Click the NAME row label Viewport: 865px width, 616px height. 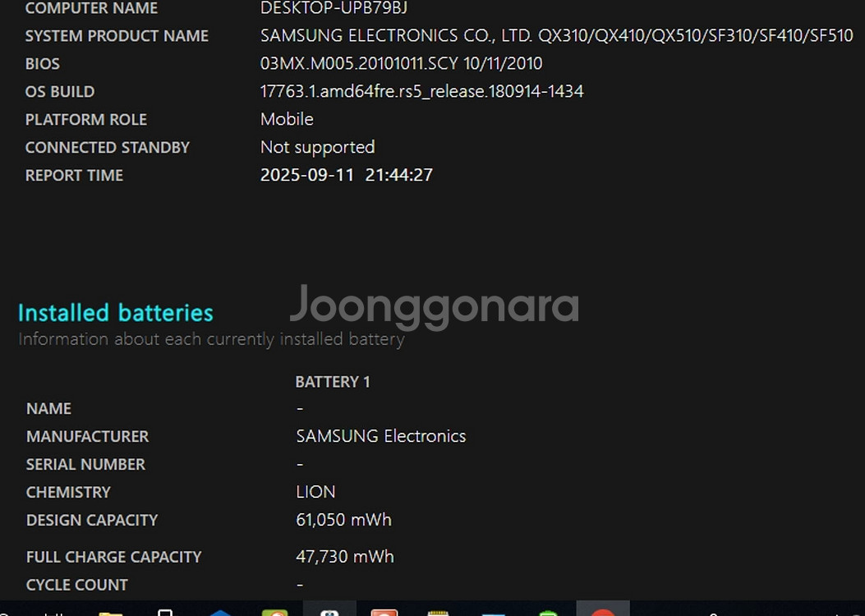[48, 409]
